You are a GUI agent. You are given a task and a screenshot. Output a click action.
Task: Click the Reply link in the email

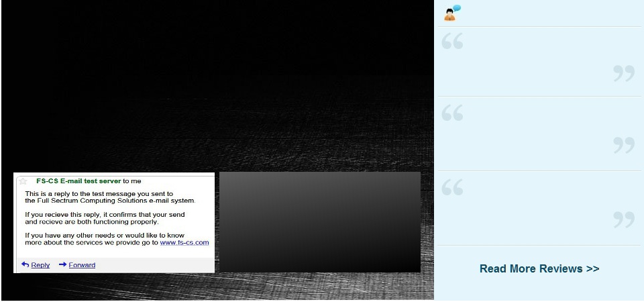pos(40,265)
